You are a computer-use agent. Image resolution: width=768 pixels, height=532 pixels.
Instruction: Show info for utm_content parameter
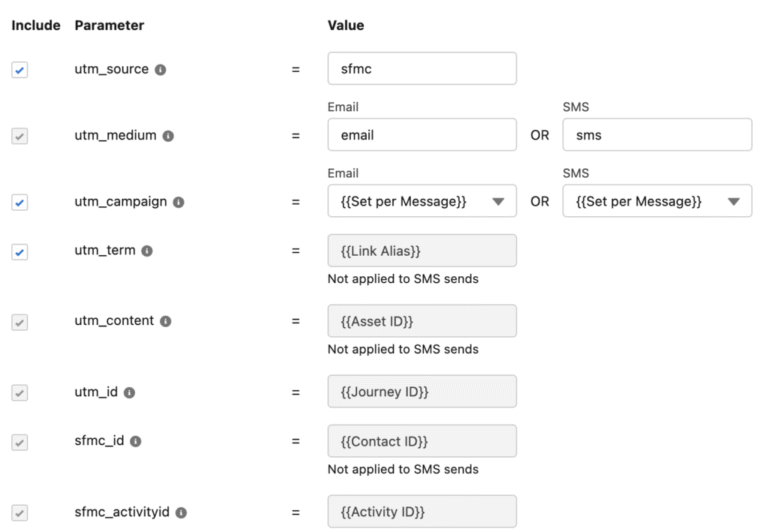[165, 321]
